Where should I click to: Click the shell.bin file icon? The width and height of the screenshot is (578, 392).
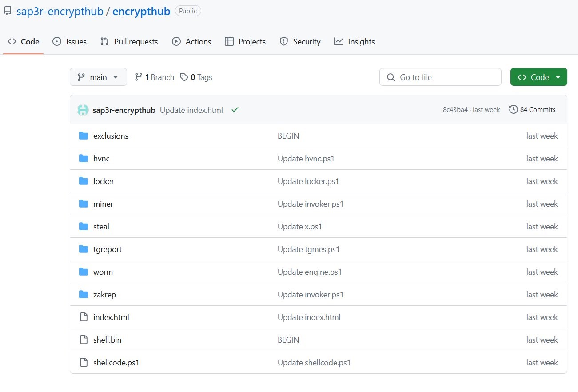pos(84,340)
